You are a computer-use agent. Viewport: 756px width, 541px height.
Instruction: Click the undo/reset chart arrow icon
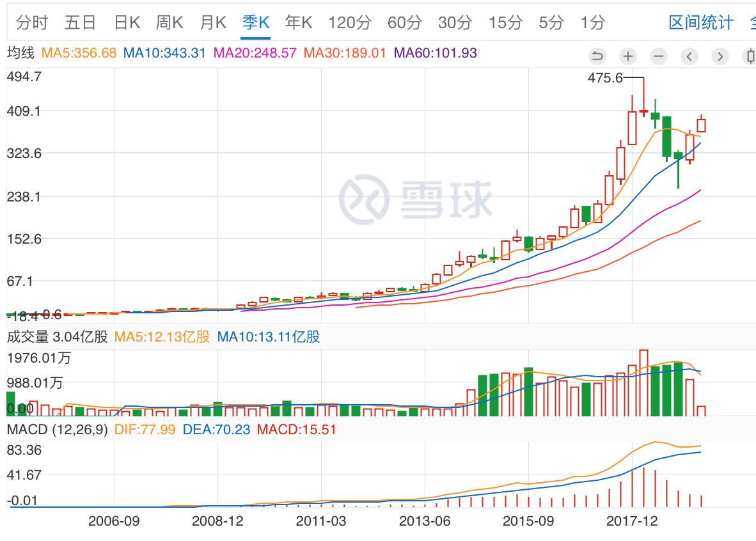click(597, 56)
